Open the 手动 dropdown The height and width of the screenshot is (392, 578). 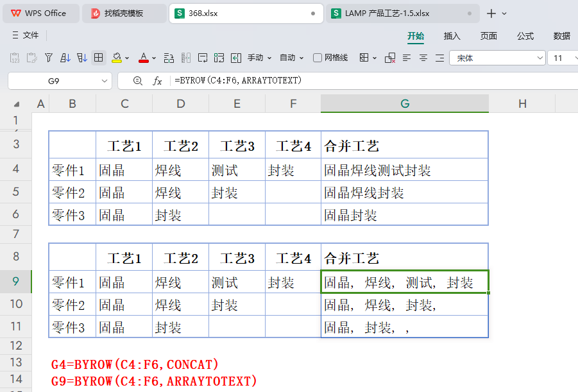click(x=260, y=58)
